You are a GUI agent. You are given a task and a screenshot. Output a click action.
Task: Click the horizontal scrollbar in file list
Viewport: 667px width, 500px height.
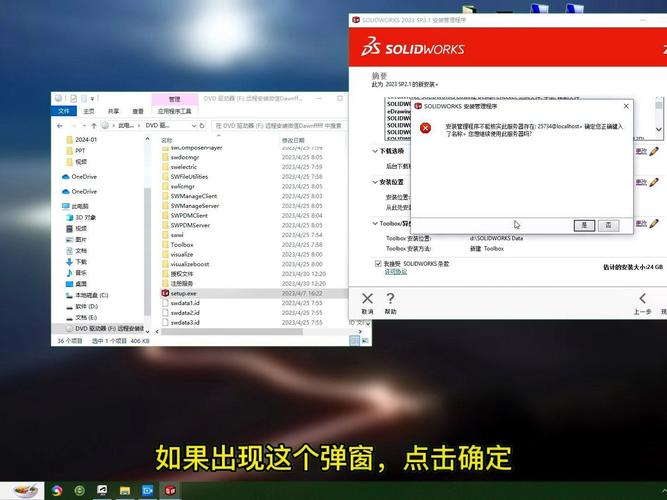click(x=231, y=331)
